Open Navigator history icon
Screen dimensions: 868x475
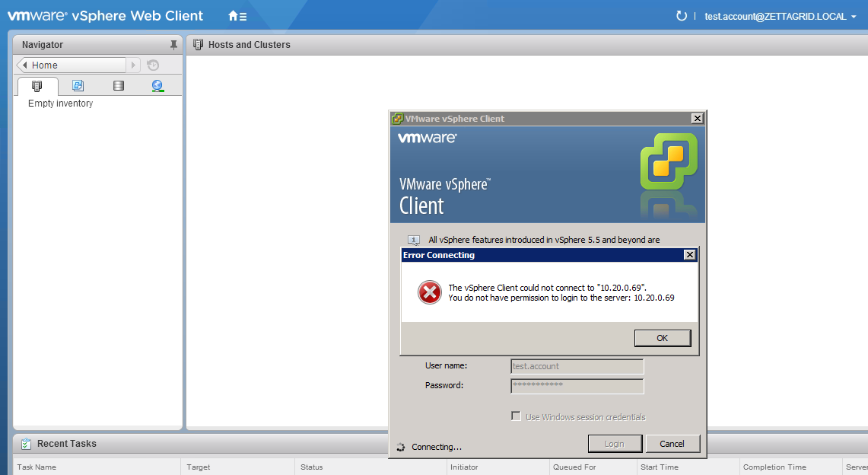[x=153, y=65]
